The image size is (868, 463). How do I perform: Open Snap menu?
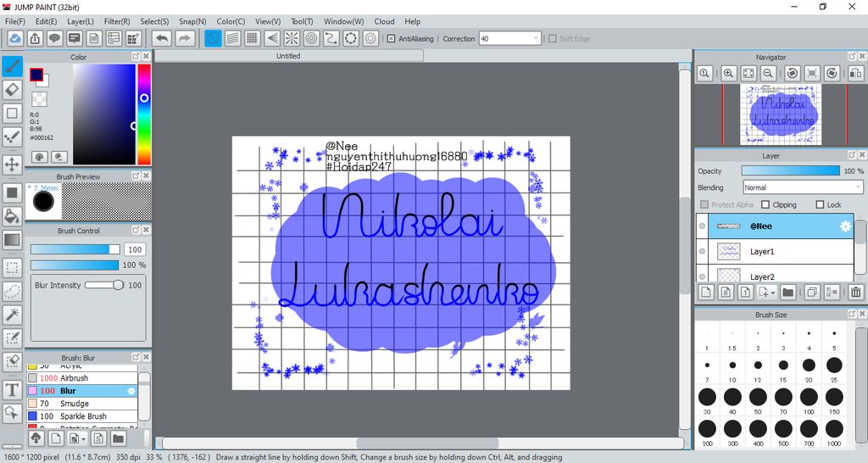point(192,21)
